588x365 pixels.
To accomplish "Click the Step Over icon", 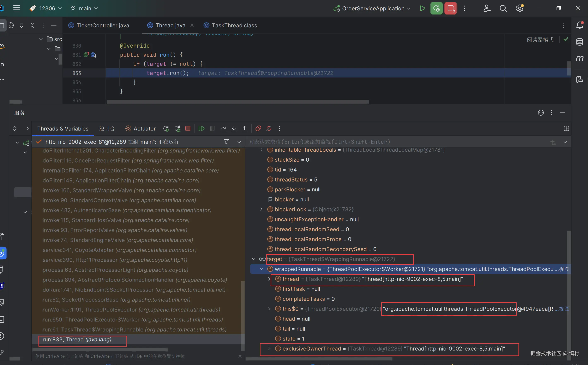I will (223, 128).
